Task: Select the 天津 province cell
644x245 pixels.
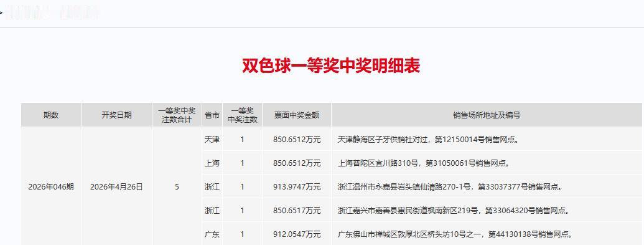Action: point(212,140)
